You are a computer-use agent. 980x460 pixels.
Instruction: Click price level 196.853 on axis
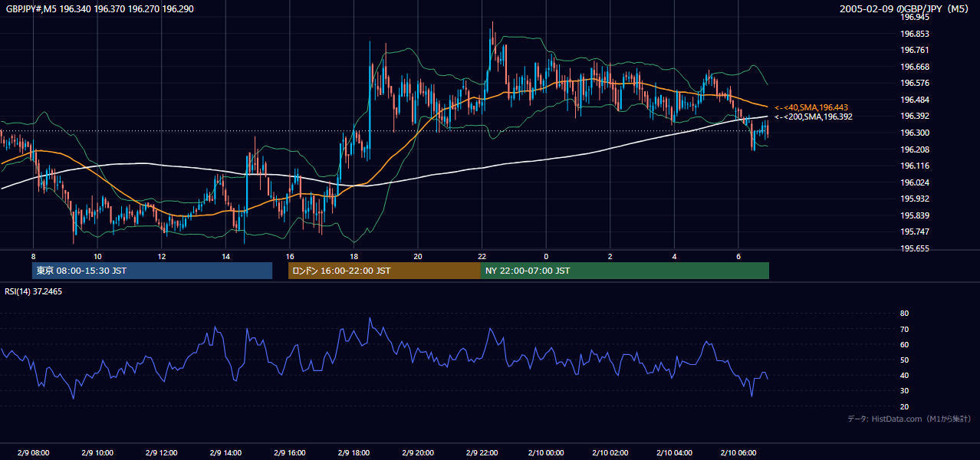pos(914,34)
